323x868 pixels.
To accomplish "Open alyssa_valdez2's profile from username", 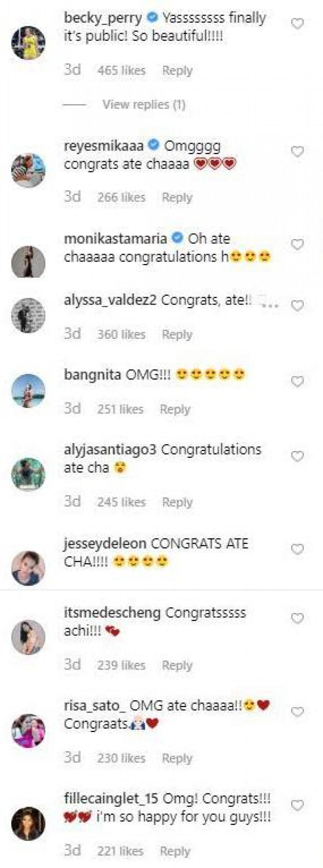I will pyautogui.click(x=110, y=300).
